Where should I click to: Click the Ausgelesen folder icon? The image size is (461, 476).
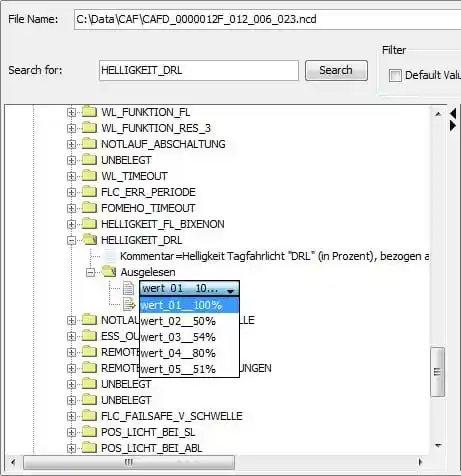pos(109,271)
